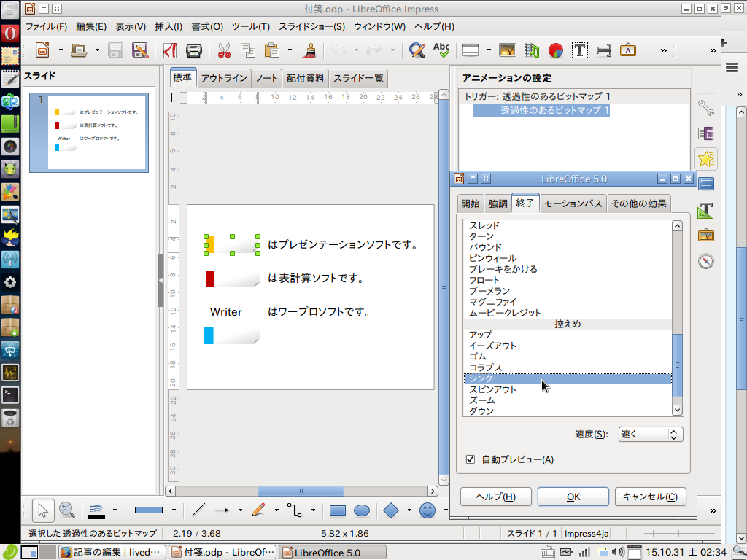This screenshot has height=560, width=747.
Task: Expand the line color dropdown arrow
Action: (115, 510)
